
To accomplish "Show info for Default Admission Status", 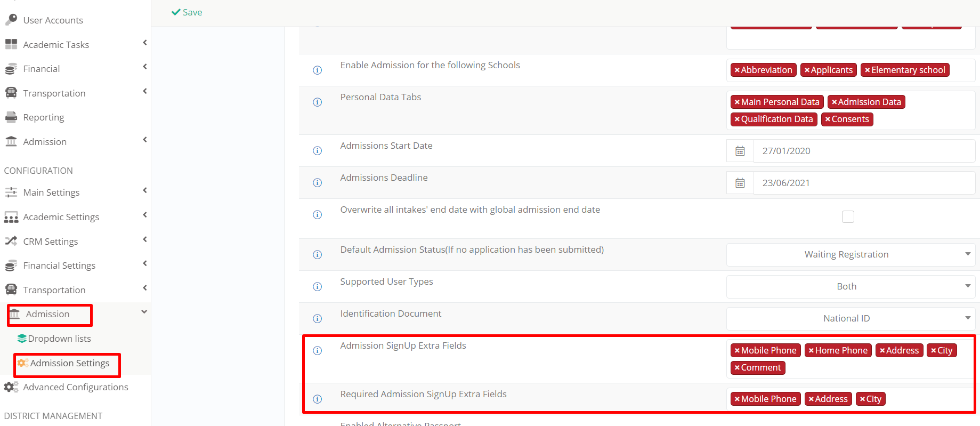I will point(317,254).
